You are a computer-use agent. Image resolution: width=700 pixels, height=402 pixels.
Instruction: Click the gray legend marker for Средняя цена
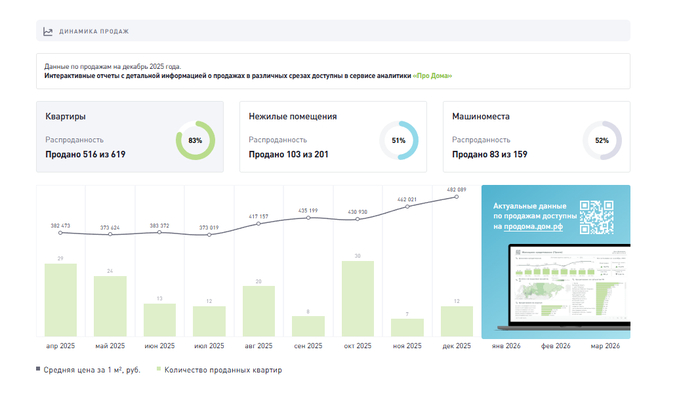(39, 370)
